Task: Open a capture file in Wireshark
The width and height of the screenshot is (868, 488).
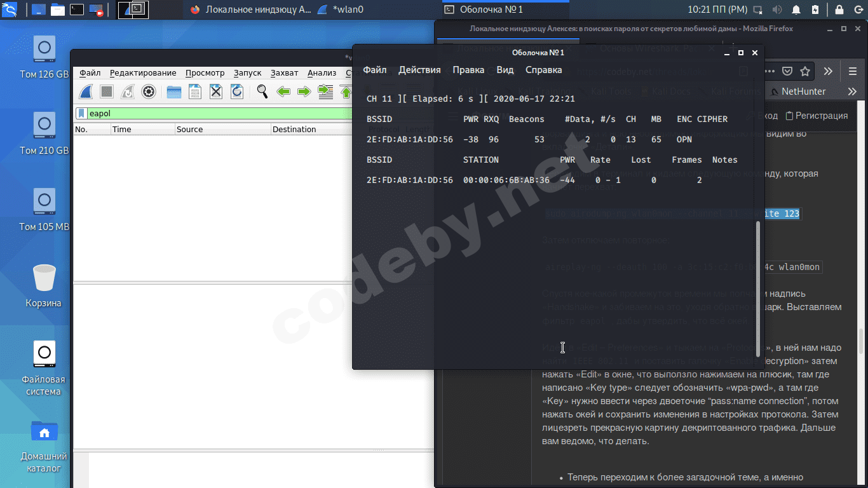Action: tap(174, 91)
